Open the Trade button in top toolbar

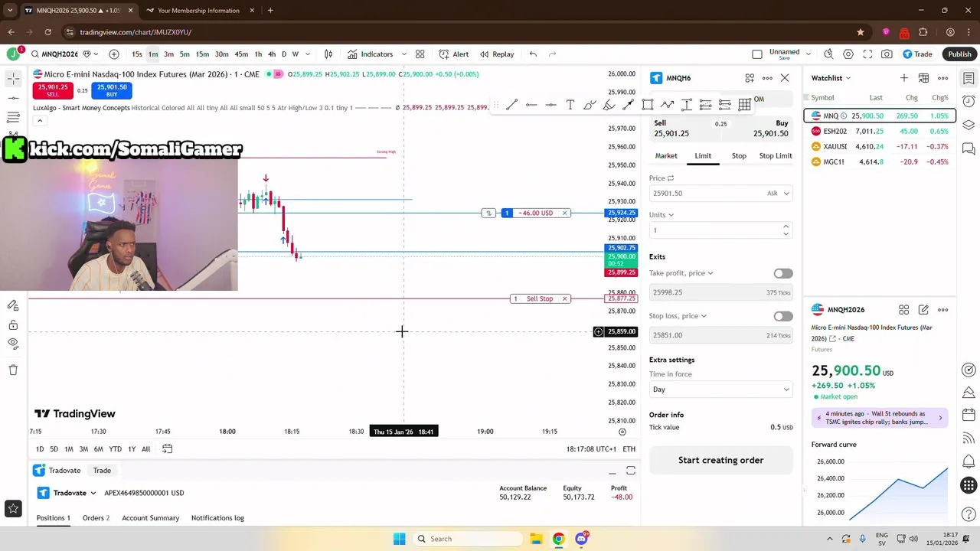click(x=917, y=54)
